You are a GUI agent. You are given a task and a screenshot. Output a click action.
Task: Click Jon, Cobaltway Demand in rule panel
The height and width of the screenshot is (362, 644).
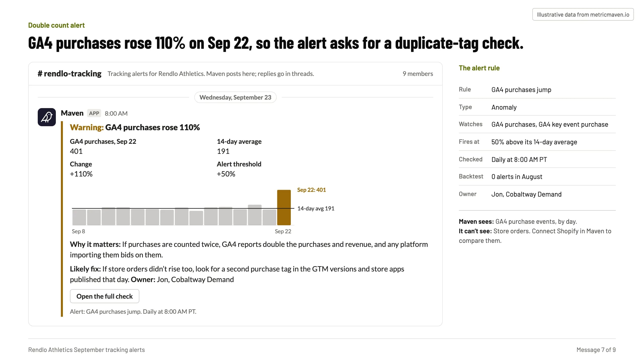[x=526, y=194]
